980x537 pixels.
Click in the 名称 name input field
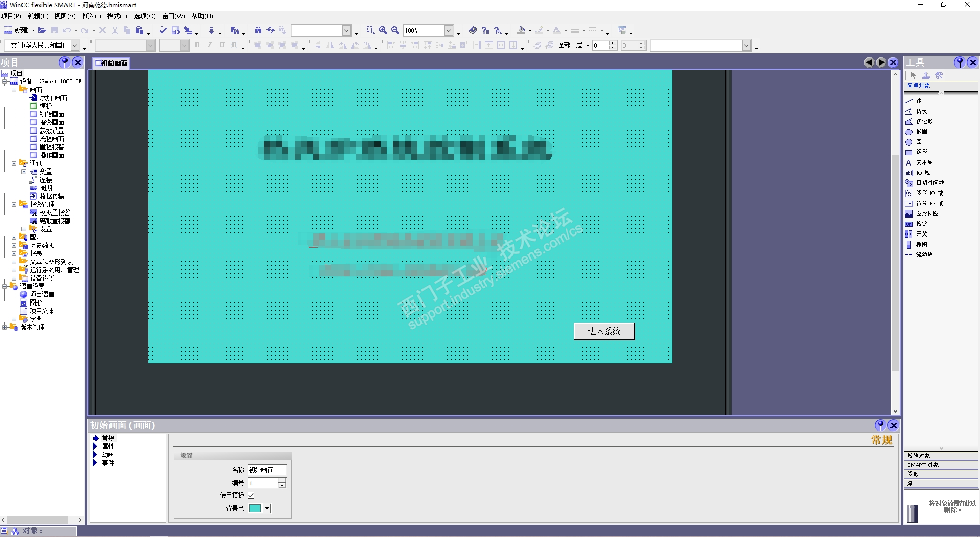pyautogui.click(x=267, y=470)
